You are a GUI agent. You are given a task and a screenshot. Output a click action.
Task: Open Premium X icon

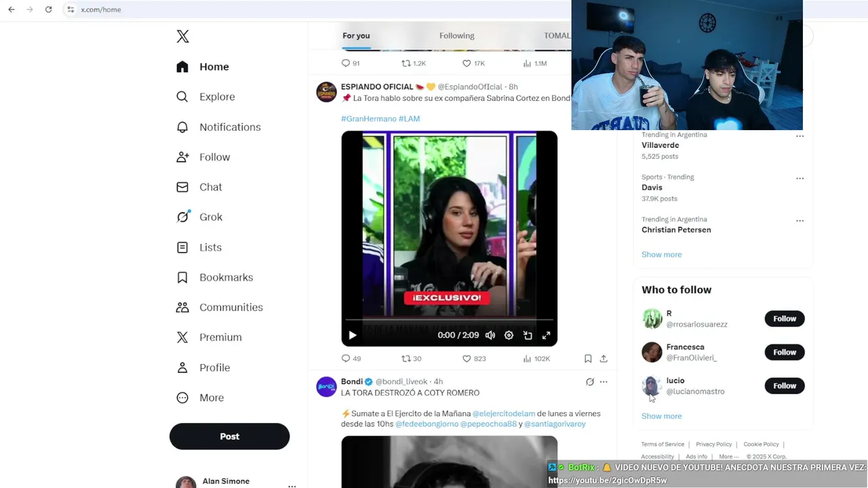(x=182, y=337)
